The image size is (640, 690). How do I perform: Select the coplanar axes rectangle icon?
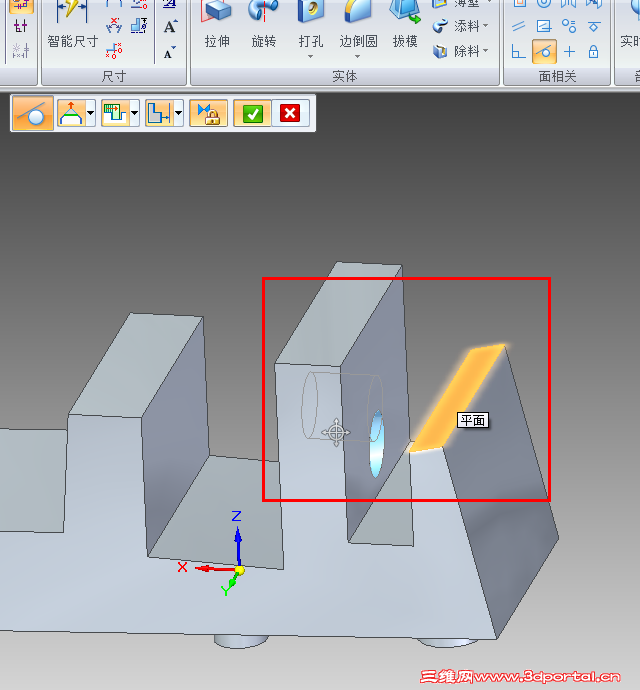point(544,26)
